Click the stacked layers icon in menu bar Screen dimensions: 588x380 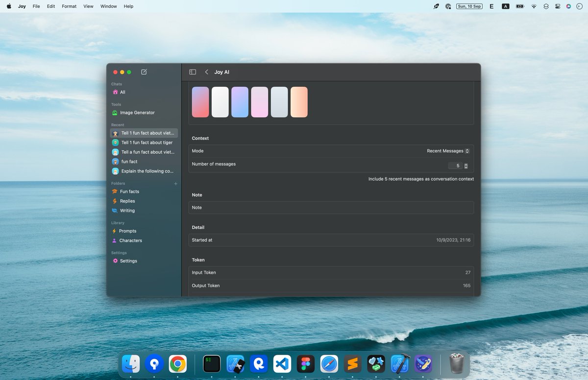pos(546,6)
